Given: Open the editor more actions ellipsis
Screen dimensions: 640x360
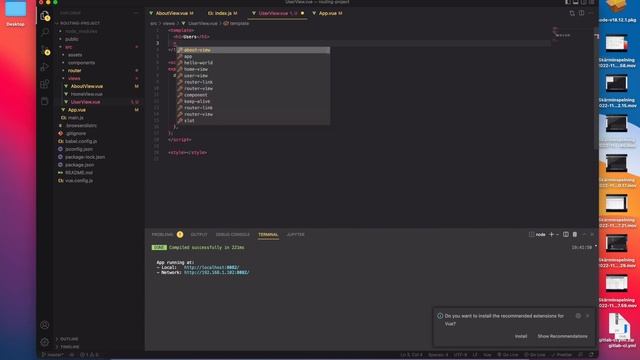Looking at the screenshot, I should point(591,13).
